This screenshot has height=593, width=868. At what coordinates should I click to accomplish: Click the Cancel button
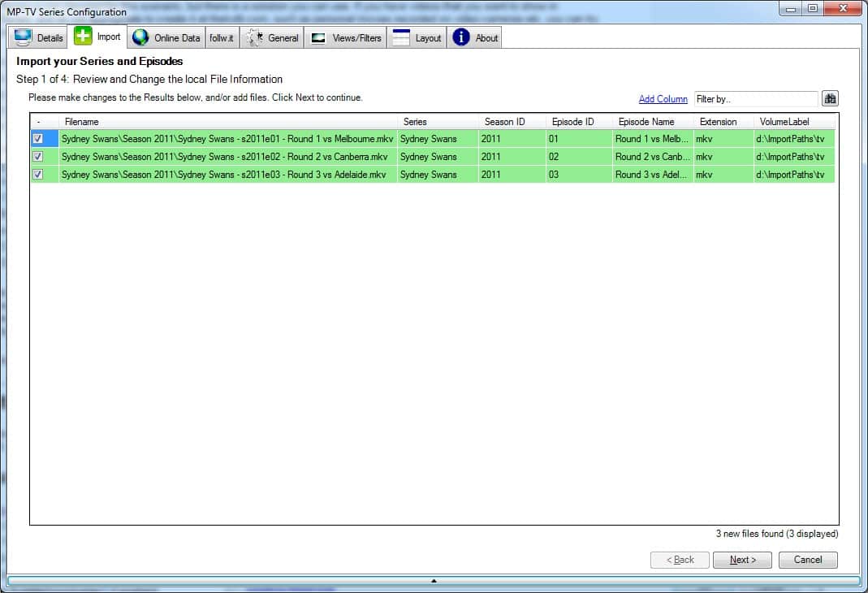pos(808,560)
